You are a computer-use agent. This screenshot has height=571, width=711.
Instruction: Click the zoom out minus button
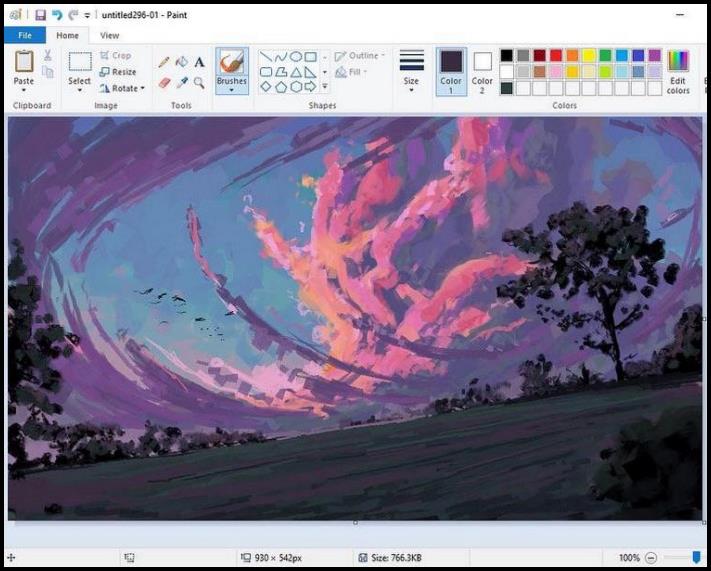coord(651,557)
